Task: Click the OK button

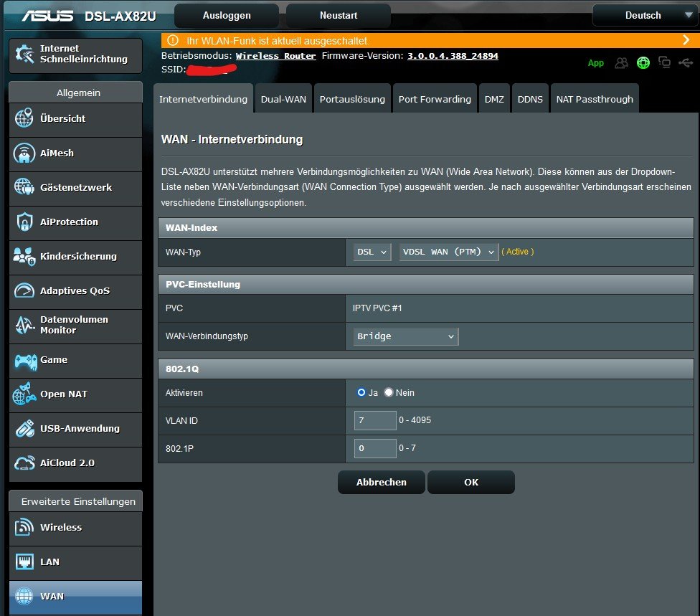Action: point(471,482)
